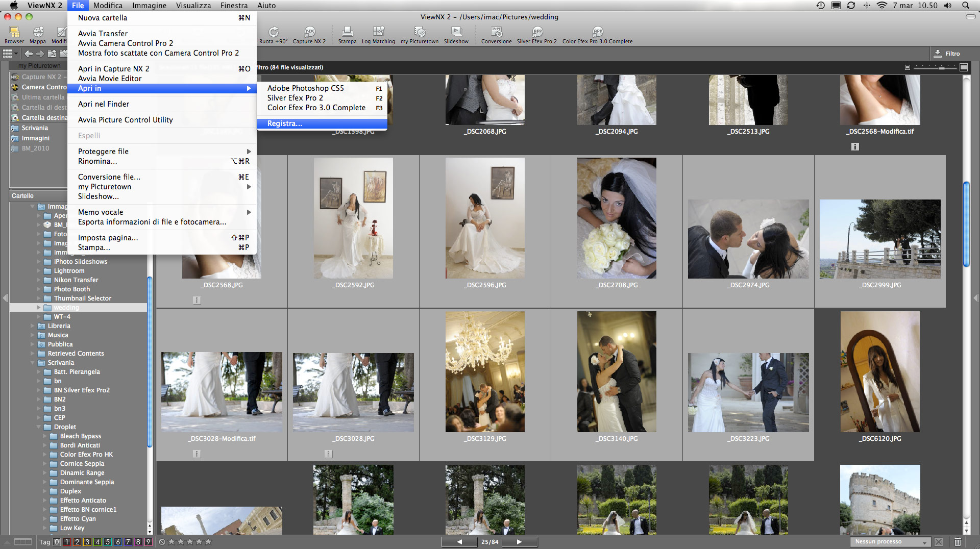Image resolution: width=980 pixels, height=549 pixels.
Task: Expand the wedding folder
Action: pos(38,308)
